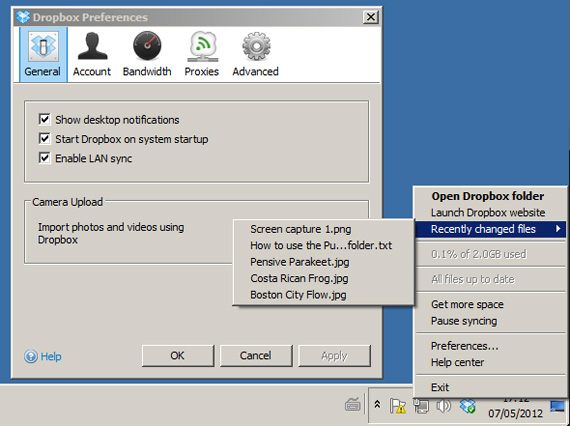570x426 pixels.
Task: Toggle Show desktop notifications checkbox
Action: coord(44,119)
